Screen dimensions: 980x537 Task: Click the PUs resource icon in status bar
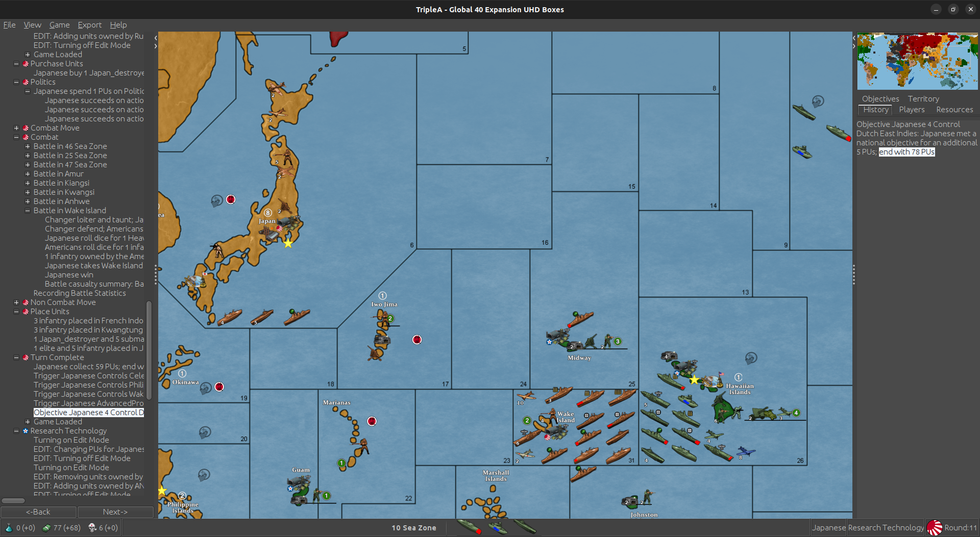(x=46, y=528)
